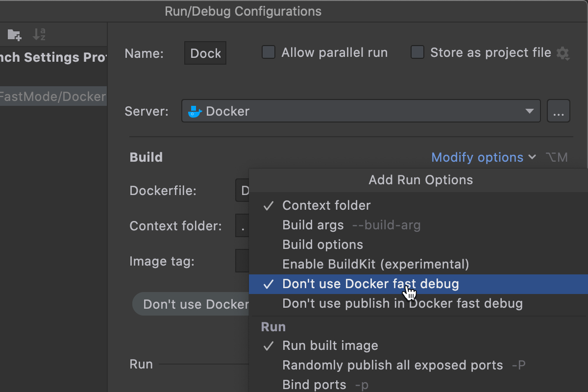Viewport: 588px width, 392px height.
Task: Uncheck Don't use Docker fast debug option
Action: (x=370, y=284)
